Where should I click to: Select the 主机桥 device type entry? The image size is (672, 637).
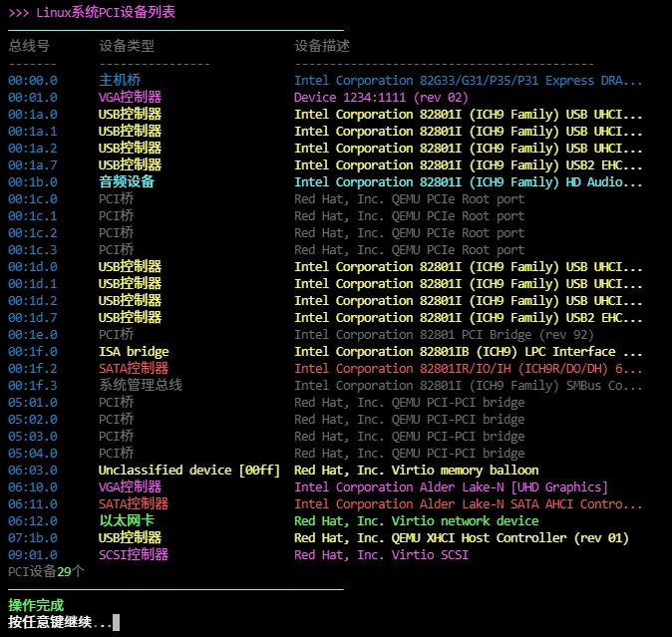click(x=120, y=80)
